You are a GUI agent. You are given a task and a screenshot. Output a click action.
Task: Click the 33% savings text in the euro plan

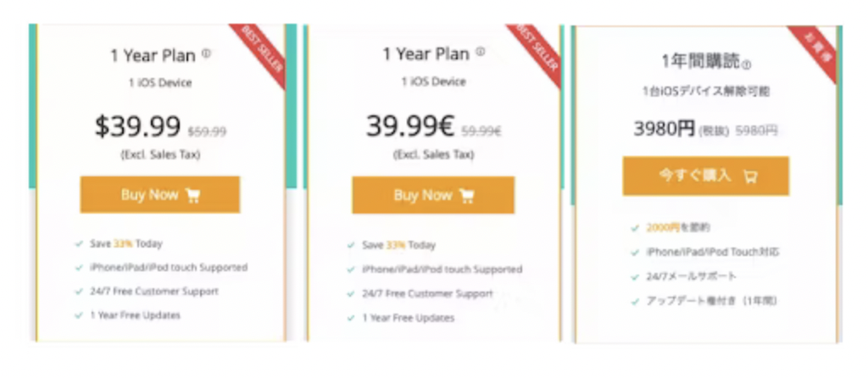click(x=395, y=245)
